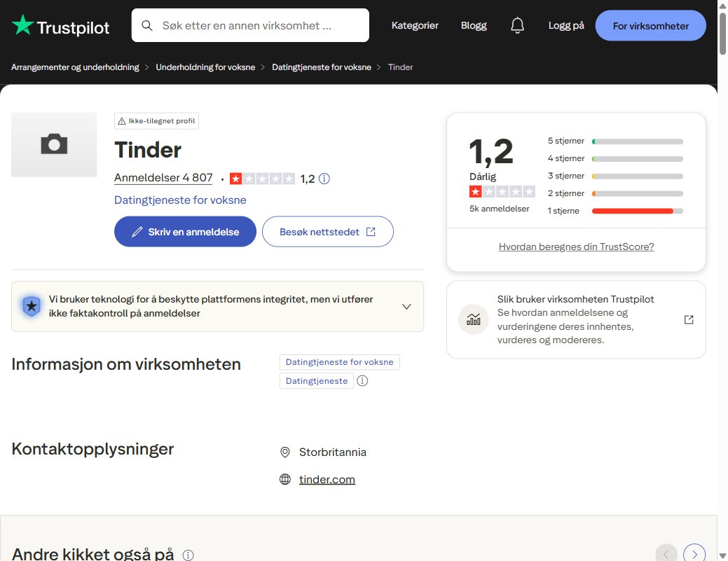Click info icon next to Andre kikket også på
This screenshot has width=728, height=561.
188,555
